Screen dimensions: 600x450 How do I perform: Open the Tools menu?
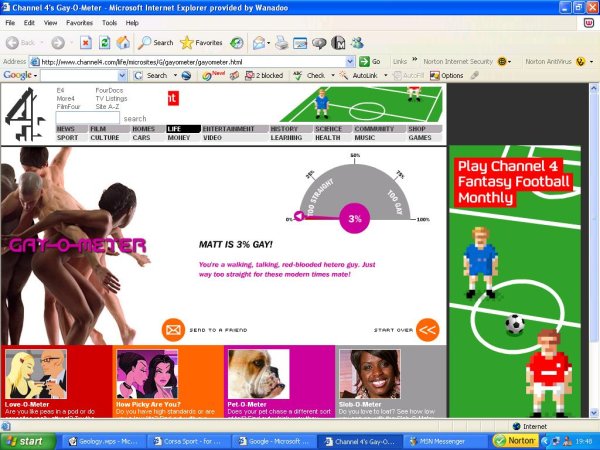click(x=109, y=22)
